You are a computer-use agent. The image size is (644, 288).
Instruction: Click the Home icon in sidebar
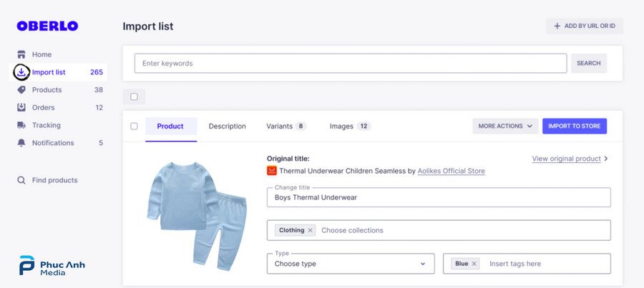point(21,54)
